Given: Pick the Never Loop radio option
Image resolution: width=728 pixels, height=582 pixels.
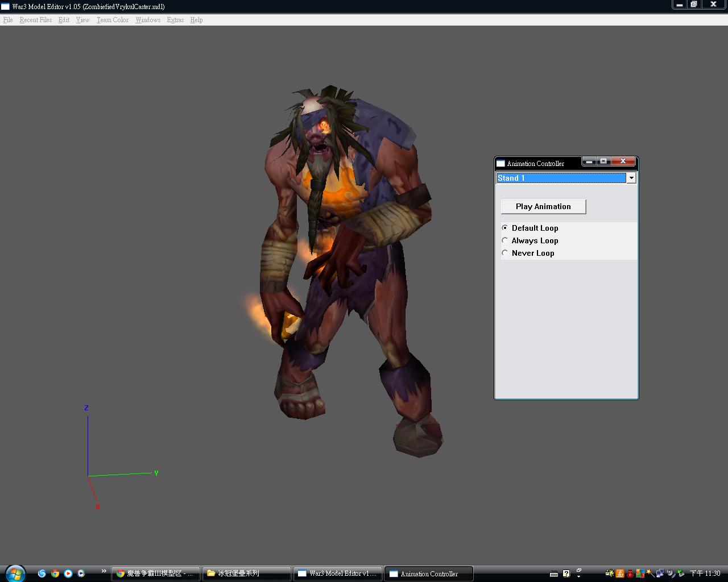Looking at the screenshot, I should pyautogui.click(x=528, y=253).
